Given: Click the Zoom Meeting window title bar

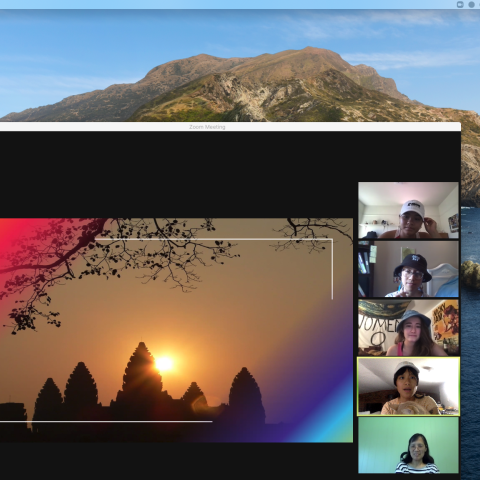Looking at the screenshot, I should (230, 127).
